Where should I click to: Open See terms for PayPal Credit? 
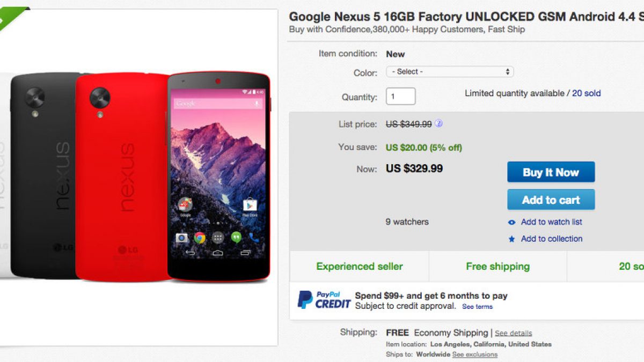(477, 307)
